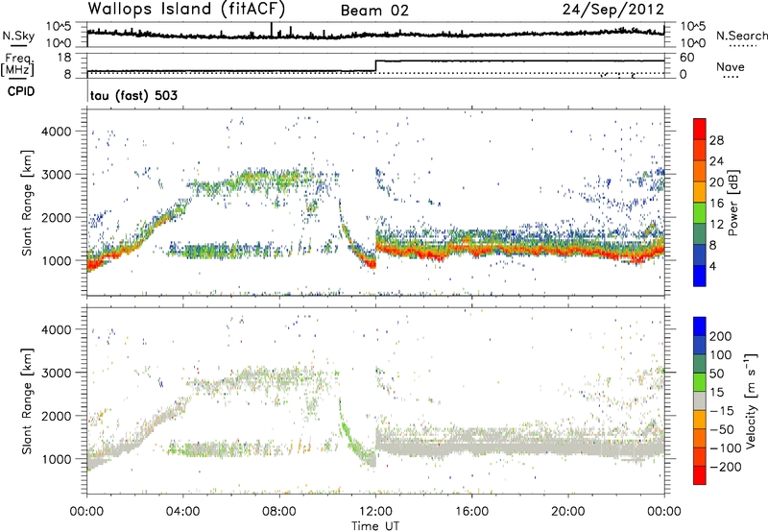
Task: Click the "−50" value on Velocity scale
Action: (722, 429)
